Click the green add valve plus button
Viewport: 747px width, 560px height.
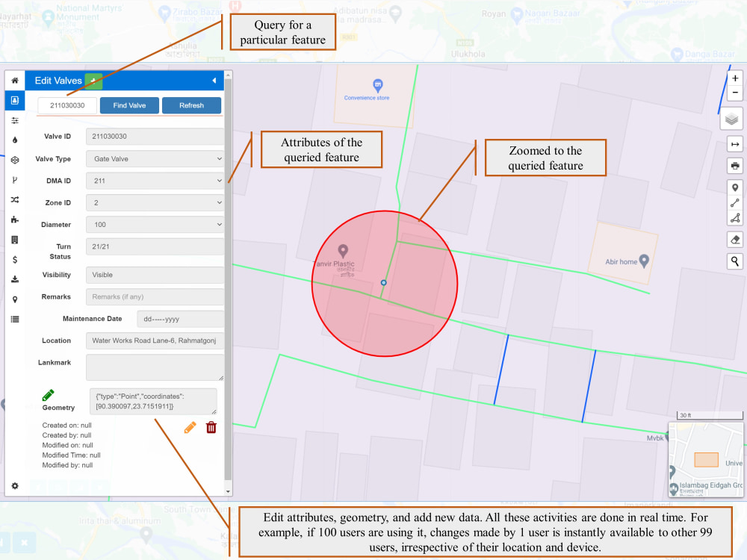tap(93, 81)
